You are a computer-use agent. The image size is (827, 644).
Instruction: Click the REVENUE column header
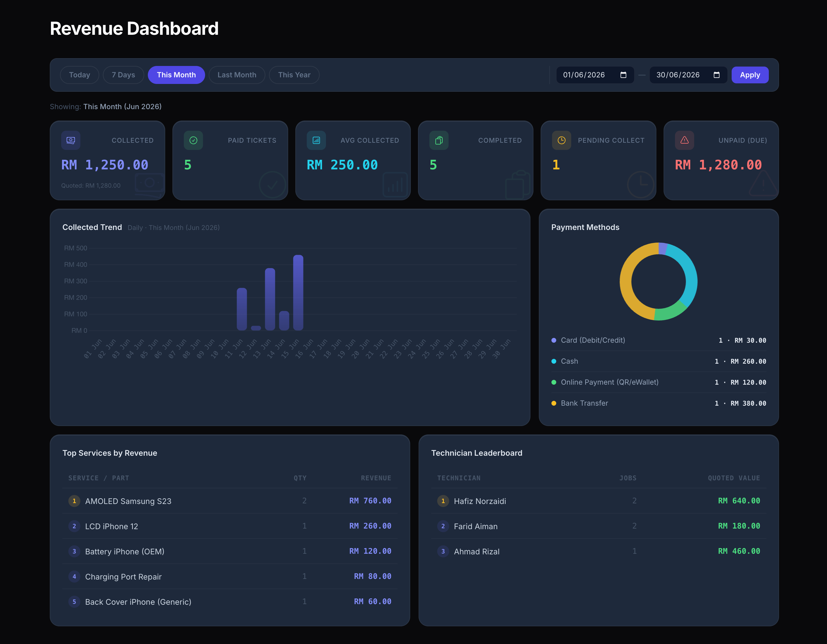(x=376, y=478)
